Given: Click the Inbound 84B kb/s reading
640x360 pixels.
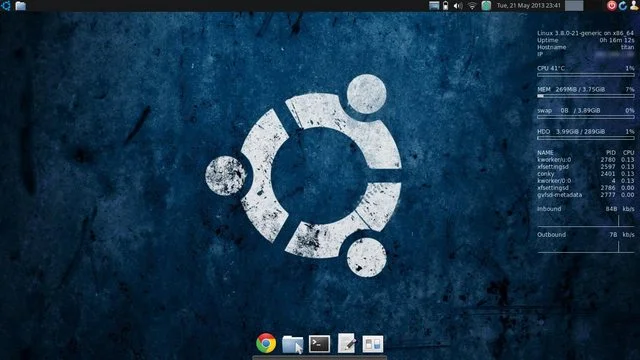Looking at the screenshot, I should (585, 209).
